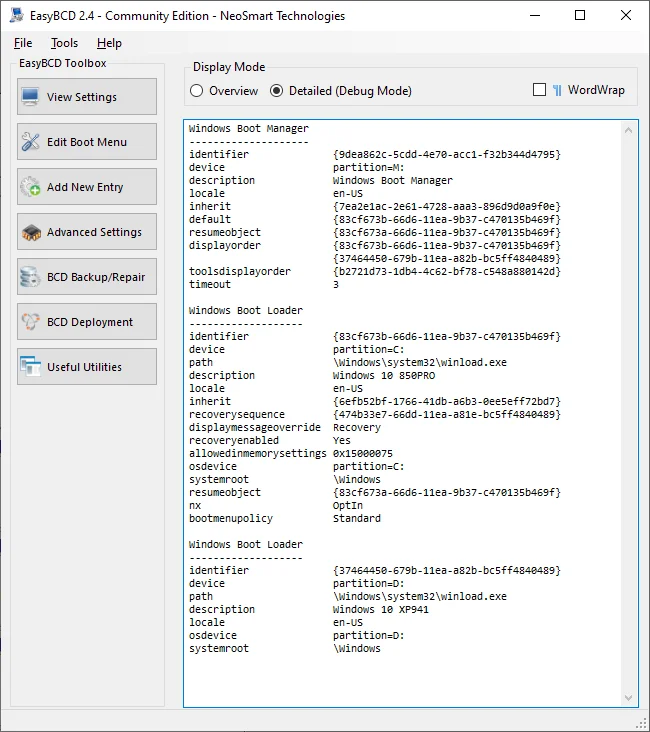Click the 'Standard' bootmenupolicy value

point(357,518)
